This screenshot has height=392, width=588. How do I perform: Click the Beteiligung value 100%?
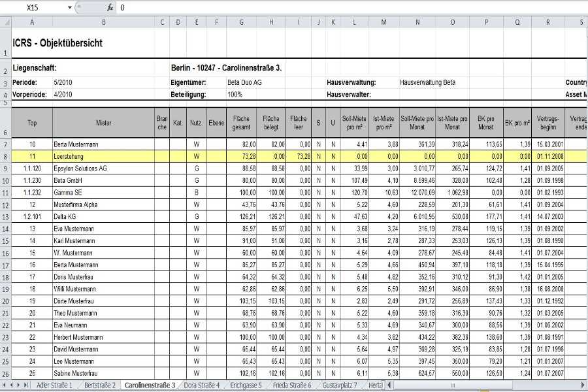pyautogui.click(x=235, y=95)
